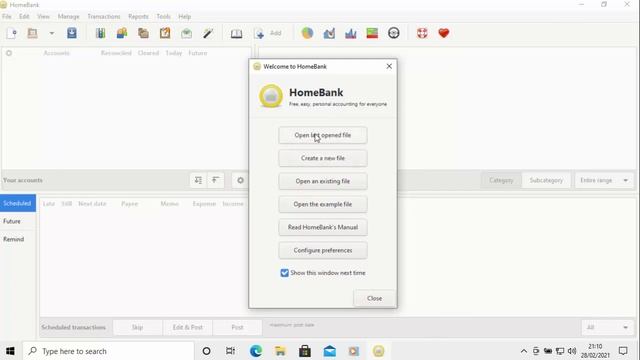The image size is (640, 360).
Task: Click Read HomeBank's Manual button
Action: [322, 227]
